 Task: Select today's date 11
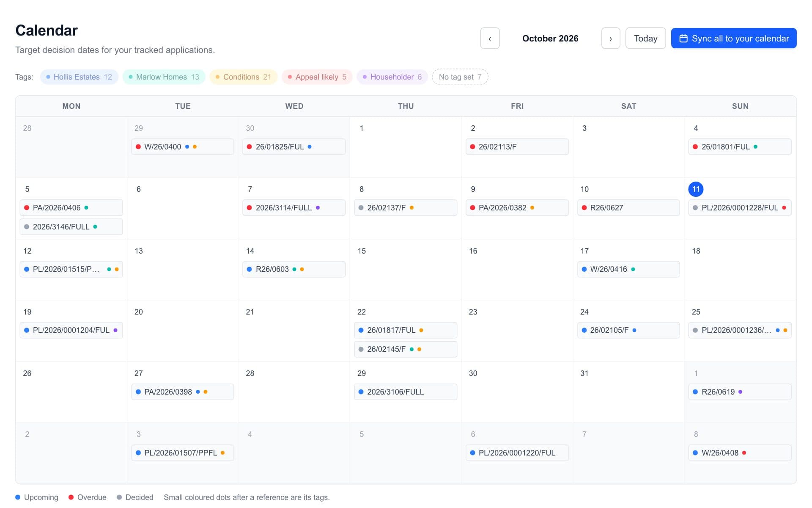pyautogui.click(x=696, y=189)
